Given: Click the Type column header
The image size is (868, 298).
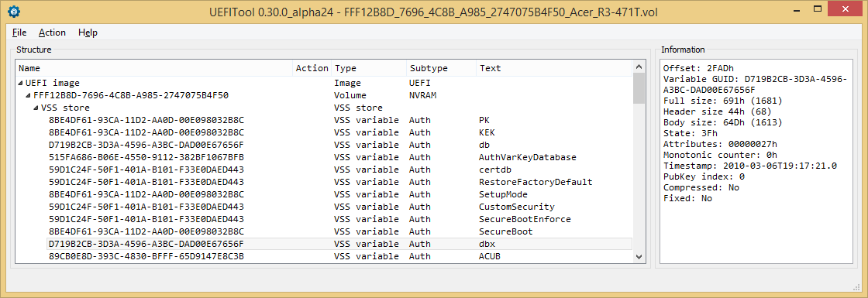Looking at the screenshot, I should click(369, 68).
